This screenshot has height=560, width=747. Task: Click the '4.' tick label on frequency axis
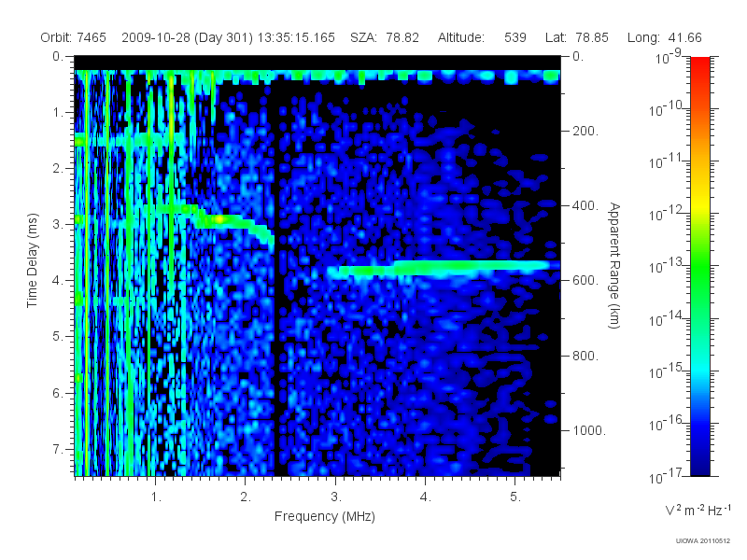coord(426,497)
